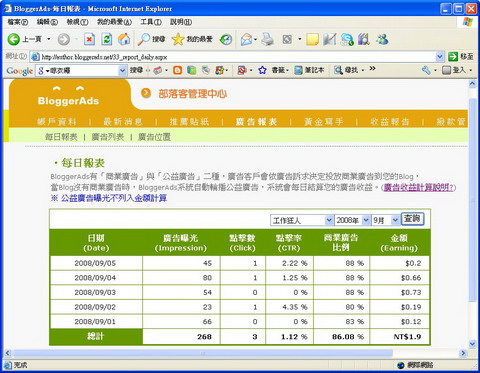The width and height of the screenshot is (480, 373).
Task: Click the Messenger buddy icon
Action: (382, 39)
